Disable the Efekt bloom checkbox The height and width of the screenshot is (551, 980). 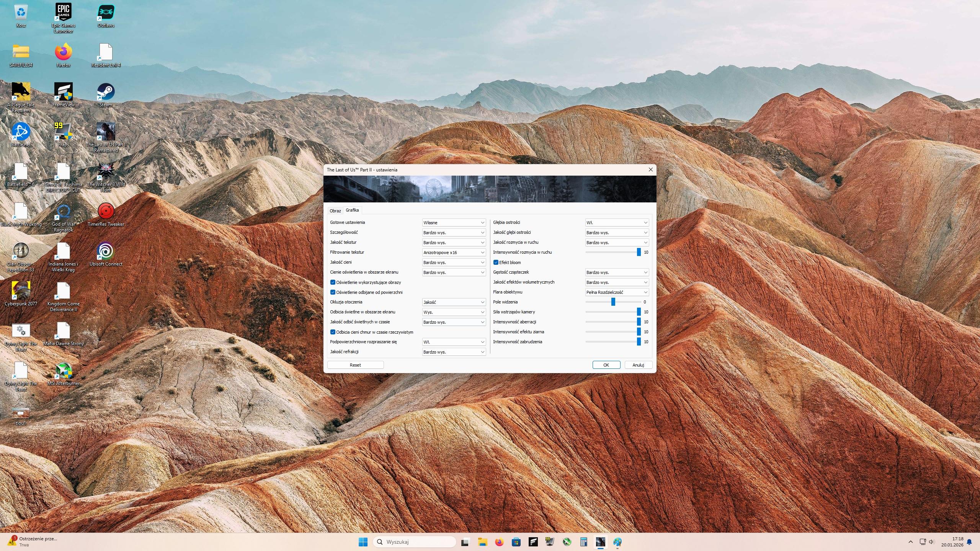coord(496,262)
